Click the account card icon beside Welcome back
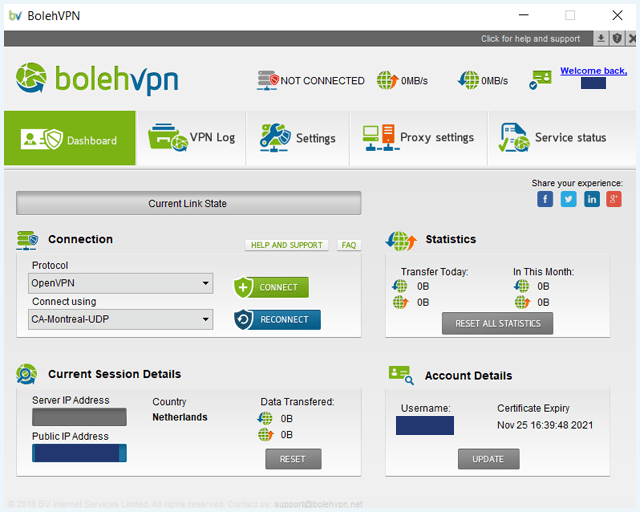 click(540, 80)
